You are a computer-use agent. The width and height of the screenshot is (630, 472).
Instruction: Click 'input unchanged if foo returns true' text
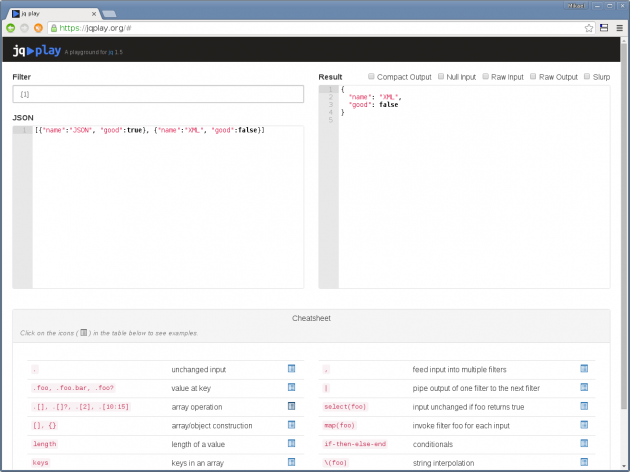pos(468,407)
